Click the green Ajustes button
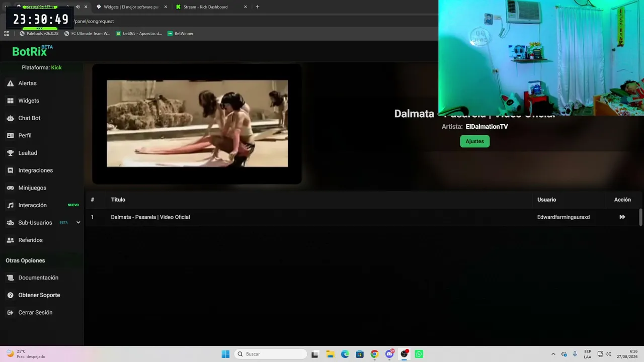The width and height of the screenshot is (644, 362). coord(474,141)
